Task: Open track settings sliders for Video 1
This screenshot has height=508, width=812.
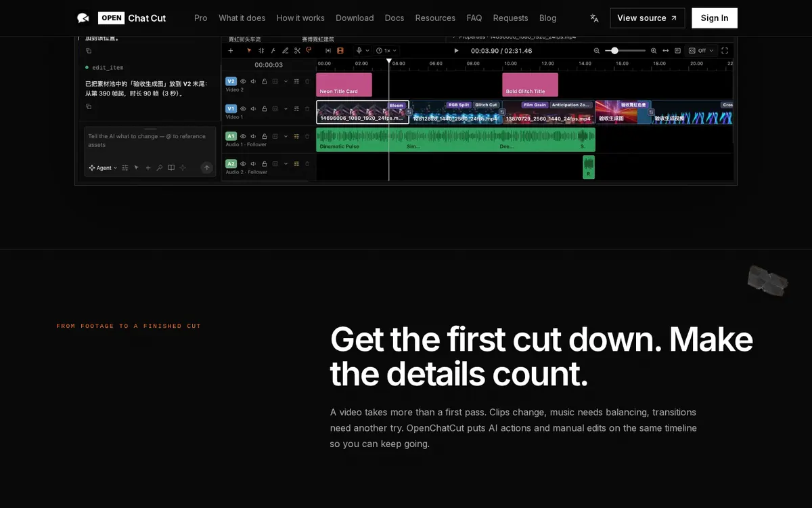Action: (x=296, y=108)
